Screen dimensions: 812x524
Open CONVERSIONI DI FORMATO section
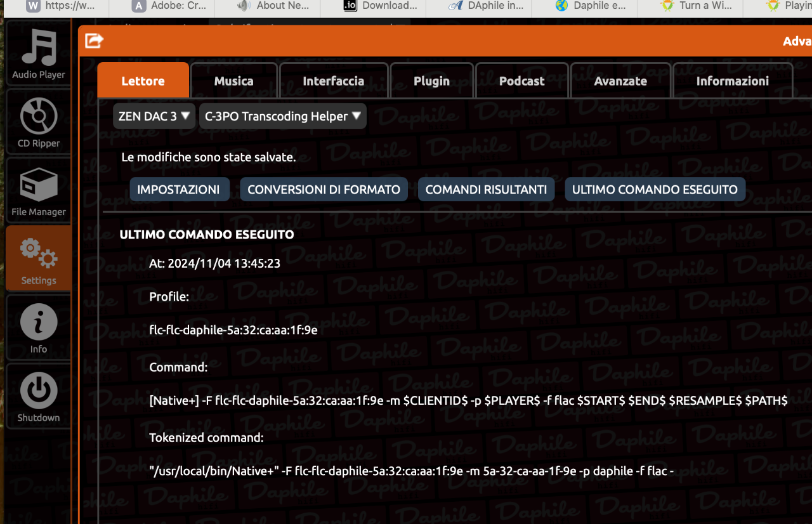[x=324, y=190]
